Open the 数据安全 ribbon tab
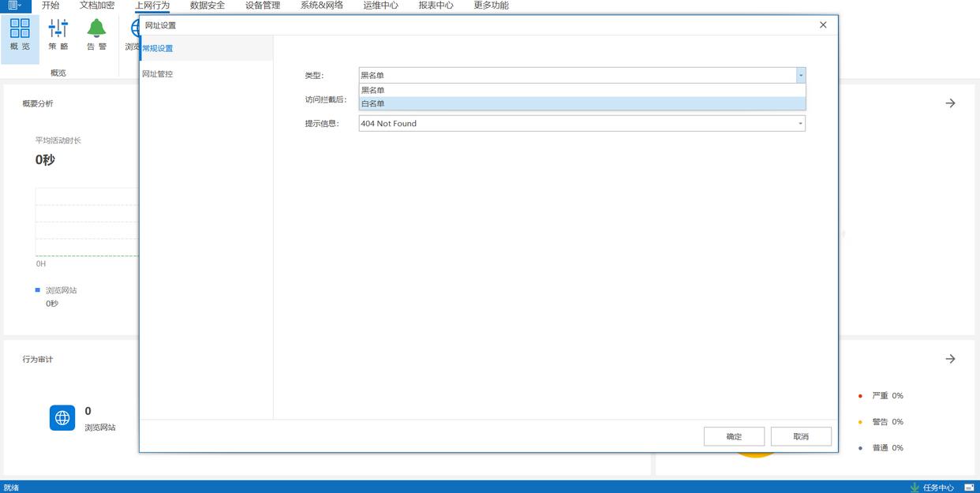980x493 pixels. pos(208,6)
